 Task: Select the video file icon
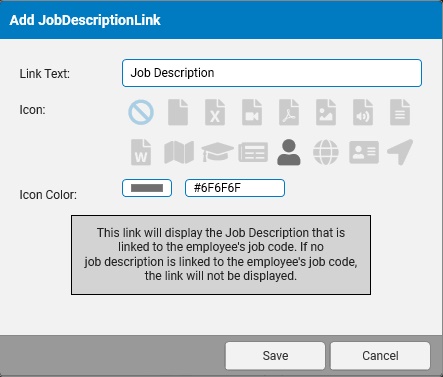point(252,112)
